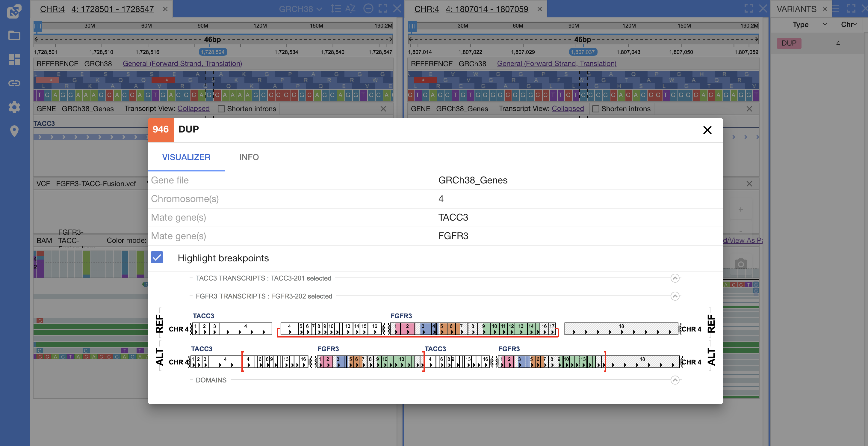Close the DUP variant dialog

point(707,130)
